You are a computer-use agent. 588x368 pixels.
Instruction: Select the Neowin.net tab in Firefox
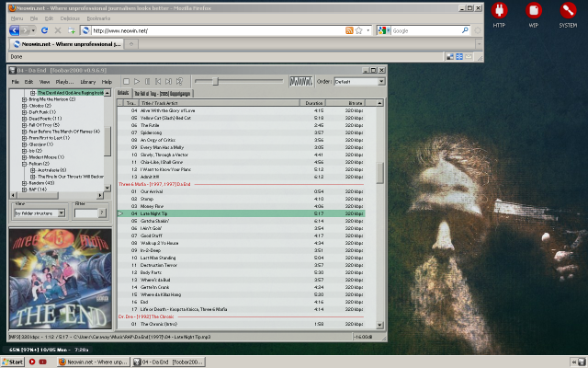(x=66, y=44)
